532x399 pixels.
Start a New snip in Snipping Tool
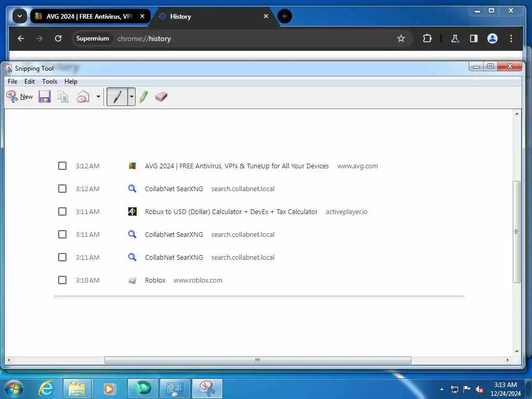tap(20, 97)
